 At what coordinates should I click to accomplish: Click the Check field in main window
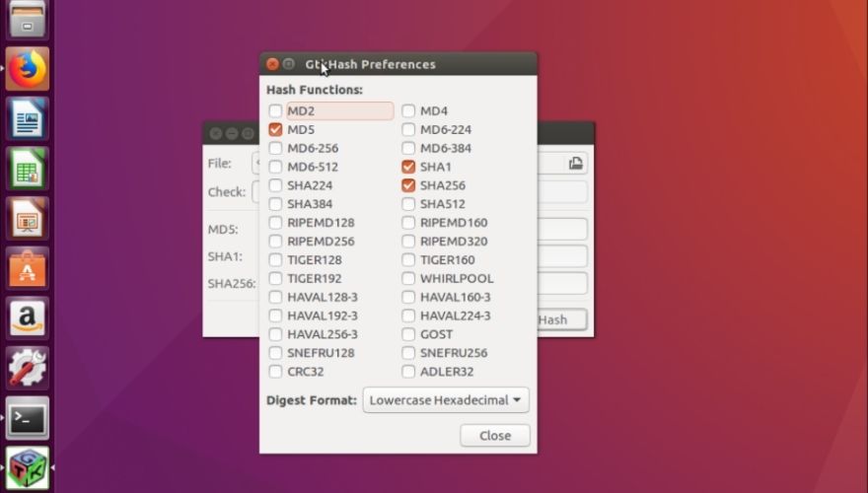pyautogui.click(x=561, y=192)
